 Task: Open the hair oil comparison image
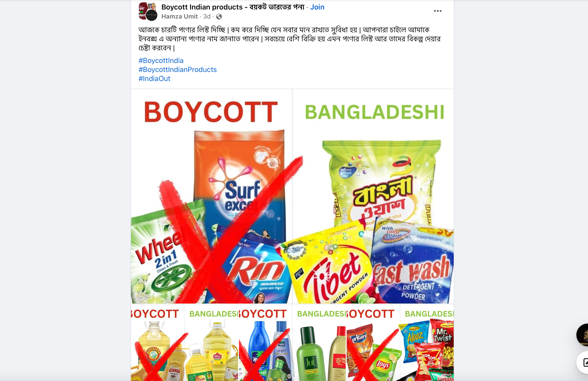[x=292, y=343]
